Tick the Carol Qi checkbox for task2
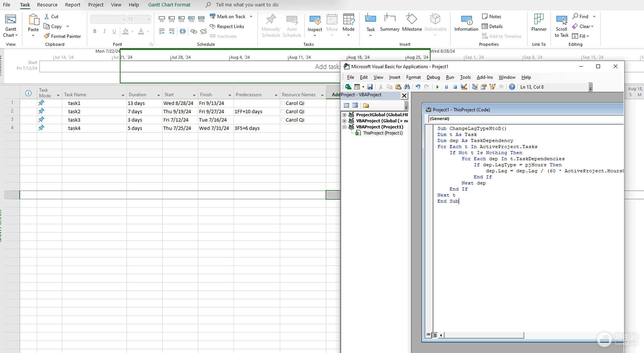 pyautogui.click(x=283, y=112)
